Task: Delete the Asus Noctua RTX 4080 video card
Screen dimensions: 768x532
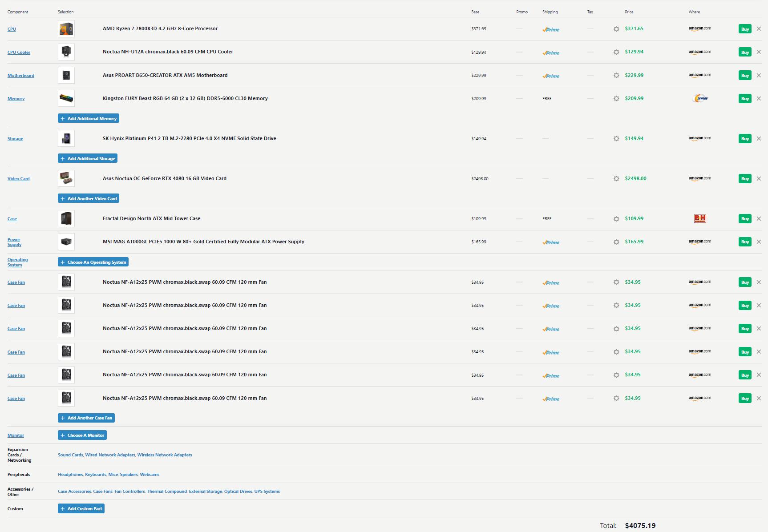Action: click(x=759, y=178)
